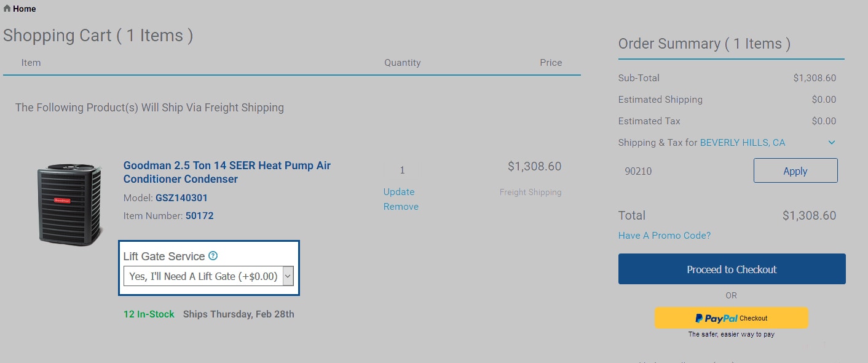
Task: Click the 12 In-Stock availability text
Action: pos(149,314)
